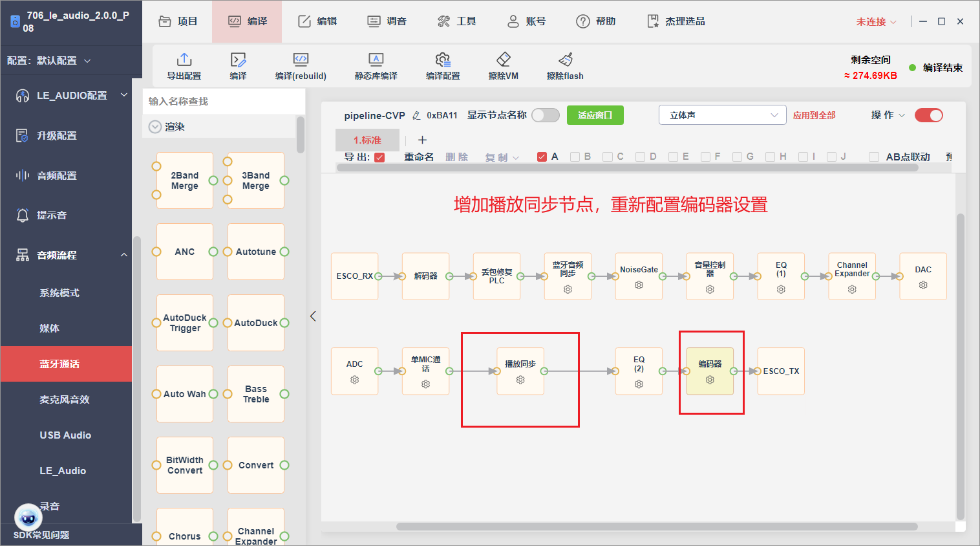This screenshot has height=546, width=980.
Task: Expand the LE_AUDIO配置 section
Action: tap(71, 96)
